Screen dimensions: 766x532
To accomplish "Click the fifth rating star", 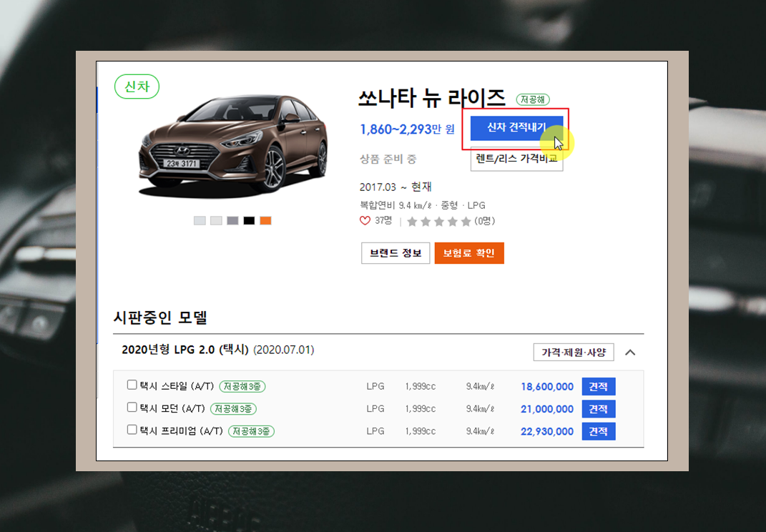I will (x=466, y=222).
